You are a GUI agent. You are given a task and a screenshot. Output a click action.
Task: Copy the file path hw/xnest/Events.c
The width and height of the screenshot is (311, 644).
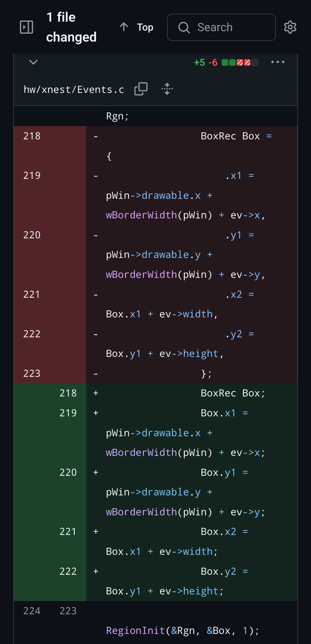tap(141, 89)
